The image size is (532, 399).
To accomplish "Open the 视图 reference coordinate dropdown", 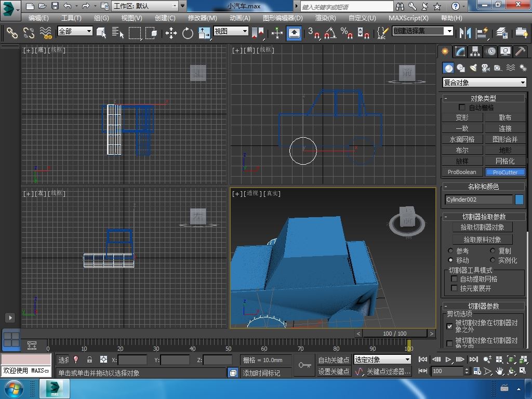I will (x=231, y=31).
